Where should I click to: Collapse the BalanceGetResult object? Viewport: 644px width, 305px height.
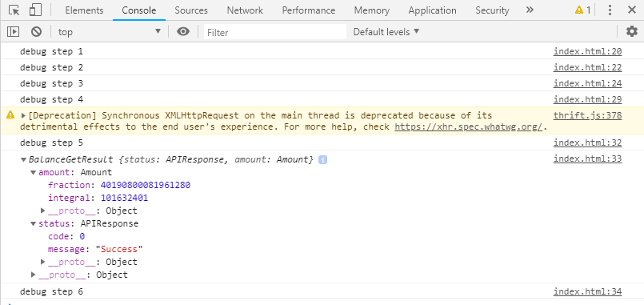[23, 159]
